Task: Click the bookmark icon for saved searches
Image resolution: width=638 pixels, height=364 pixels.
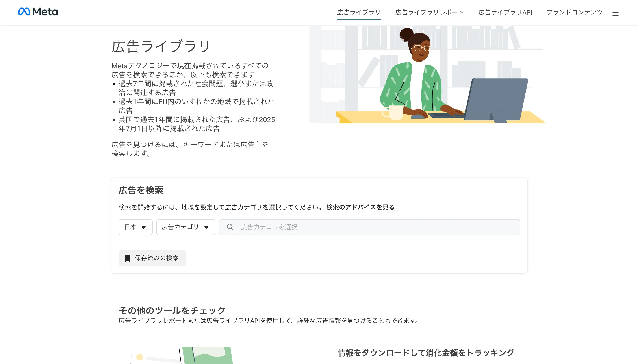Action: (128, 258)
